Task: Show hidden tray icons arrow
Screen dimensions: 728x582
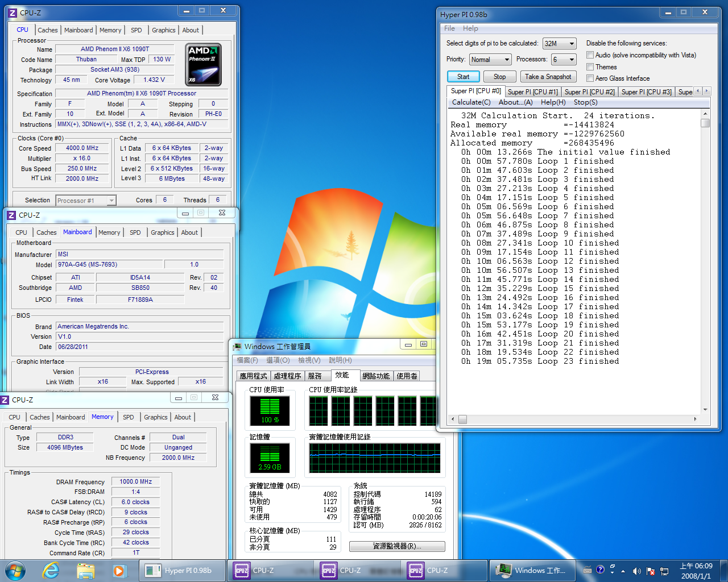Action: pos(623,571)
